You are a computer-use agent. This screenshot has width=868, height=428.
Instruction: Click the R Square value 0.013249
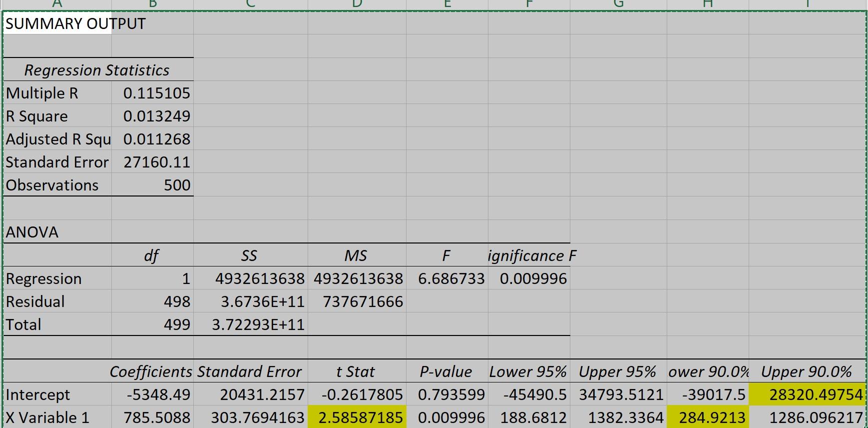click(152, 115)
